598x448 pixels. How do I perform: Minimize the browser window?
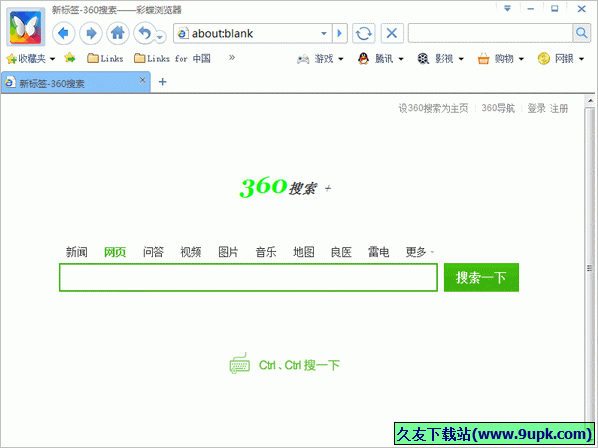coord(531,8)
